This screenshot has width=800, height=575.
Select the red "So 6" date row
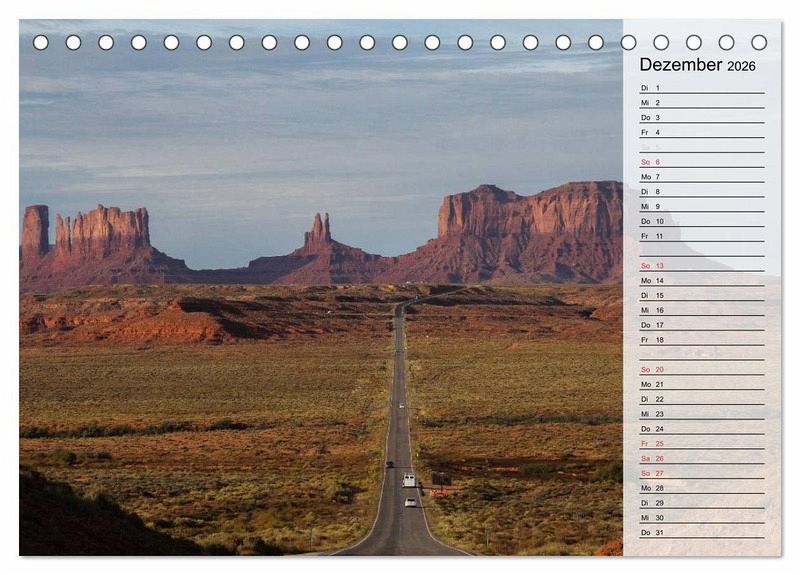702,162
